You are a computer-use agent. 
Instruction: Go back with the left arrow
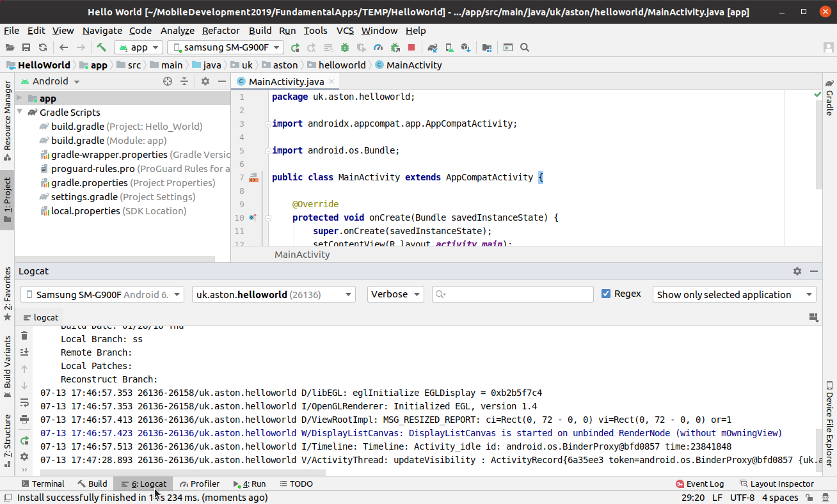point(63,47)
